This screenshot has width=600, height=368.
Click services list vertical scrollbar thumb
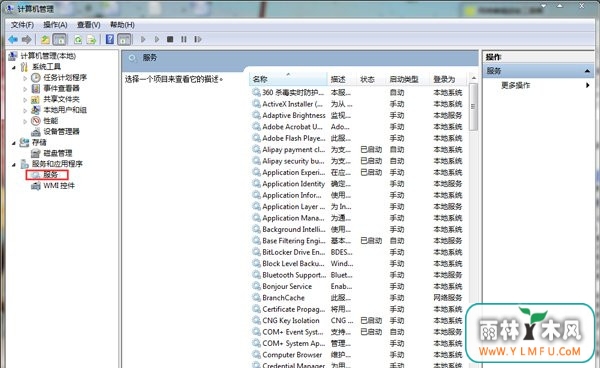click(473, 107)
